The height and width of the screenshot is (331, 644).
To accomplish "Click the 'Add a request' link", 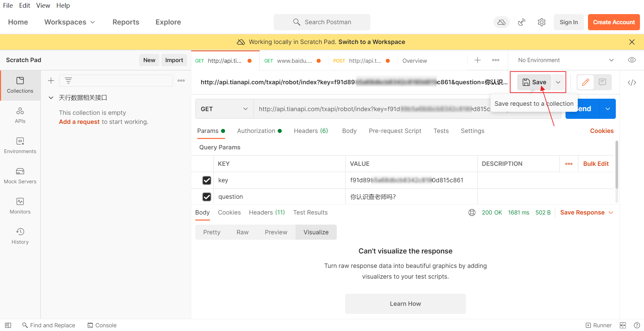I will pyautogui.click(x=79, y=122).
